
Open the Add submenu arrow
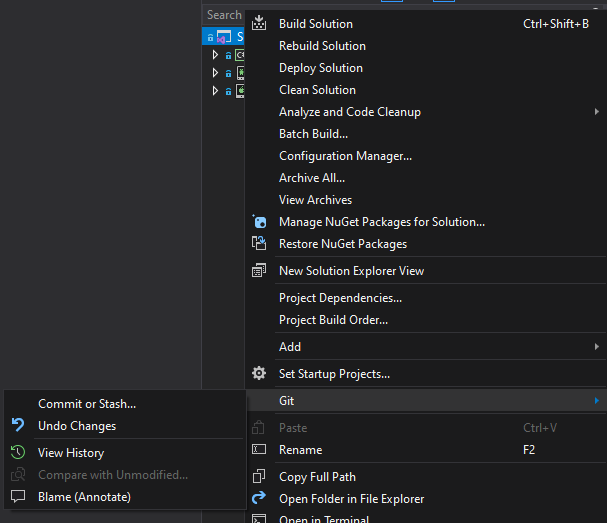coord(597,346)
